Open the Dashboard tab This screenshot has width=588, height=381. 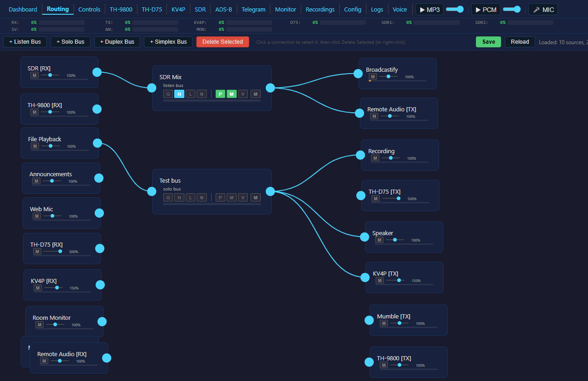coord(23,9)
